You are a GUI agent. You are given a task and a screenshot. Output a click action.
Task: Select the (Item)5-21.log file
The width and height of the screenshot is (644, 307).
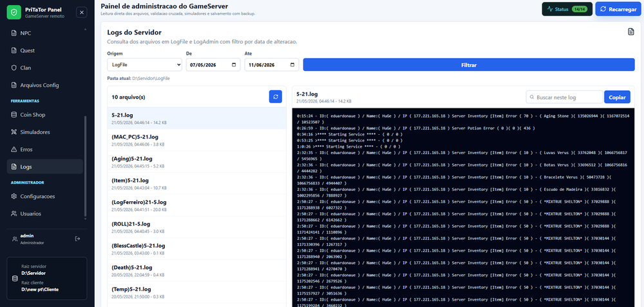click(x=196, y=184)
